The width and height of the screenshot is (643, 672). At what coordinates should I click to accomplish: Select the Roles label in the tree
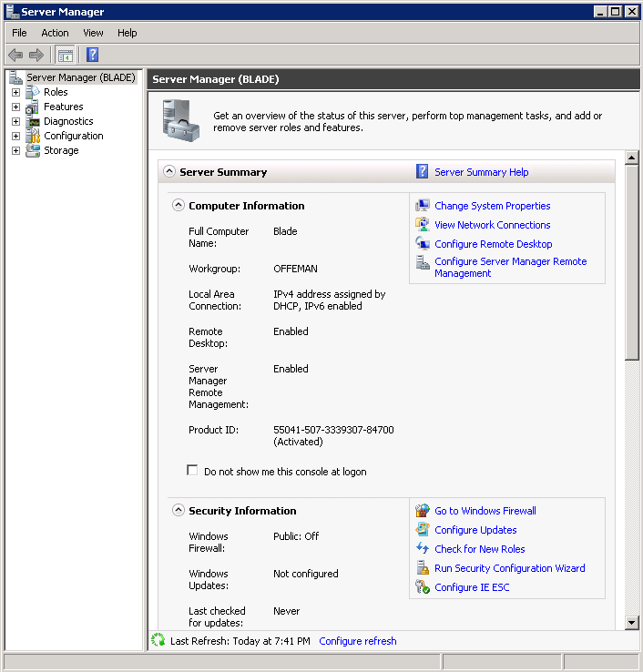coord(56,92)
